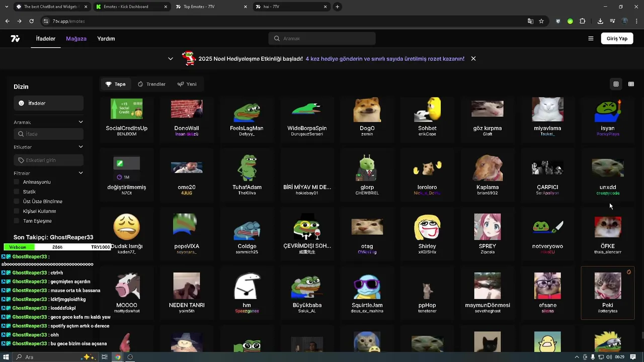Dismiss the Noel event banner
Image resolution: width=644 pixels, height=362 pixels.
(x=473, y=59)
